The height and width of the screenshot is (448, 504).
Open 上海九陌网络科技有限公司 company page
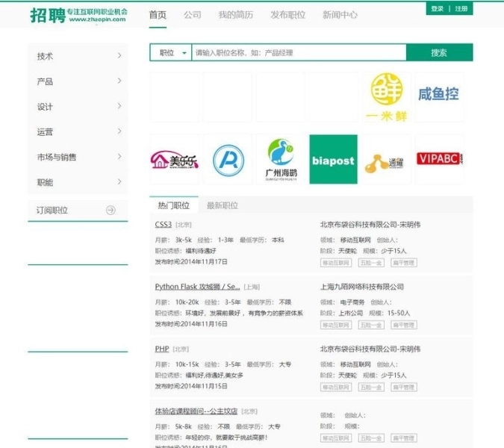coord(362,287)
